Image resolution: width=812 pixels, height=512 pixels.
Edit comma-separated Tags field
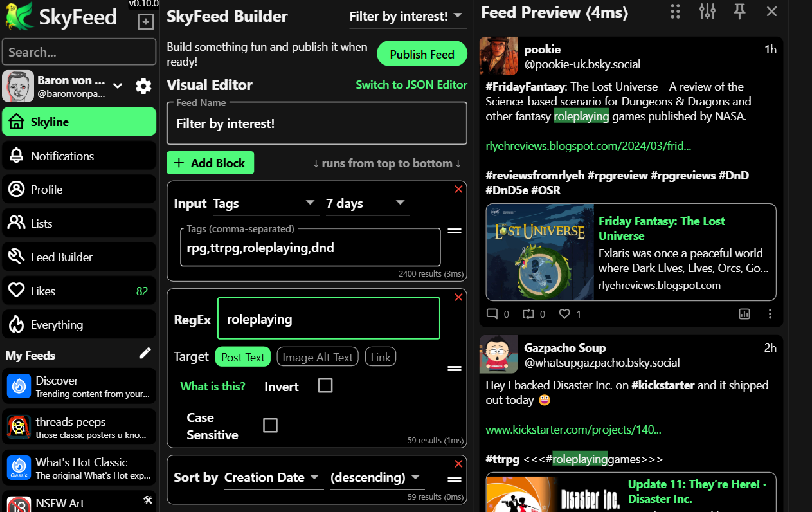[311, 247]
